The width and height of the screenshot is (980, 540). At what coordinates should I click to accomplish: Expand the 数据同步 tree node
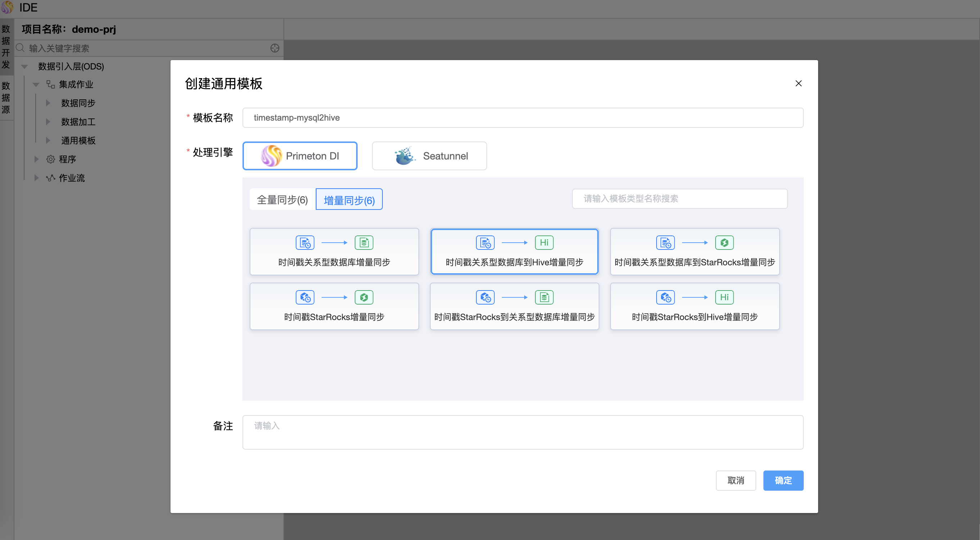48,103
